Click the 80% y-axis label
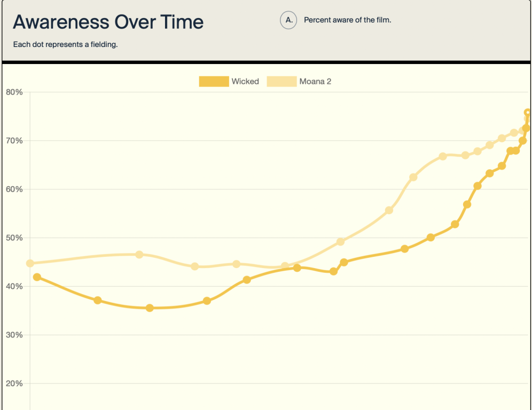The height and width of the screenshot is (410, 532). click(x=14, y=92)
